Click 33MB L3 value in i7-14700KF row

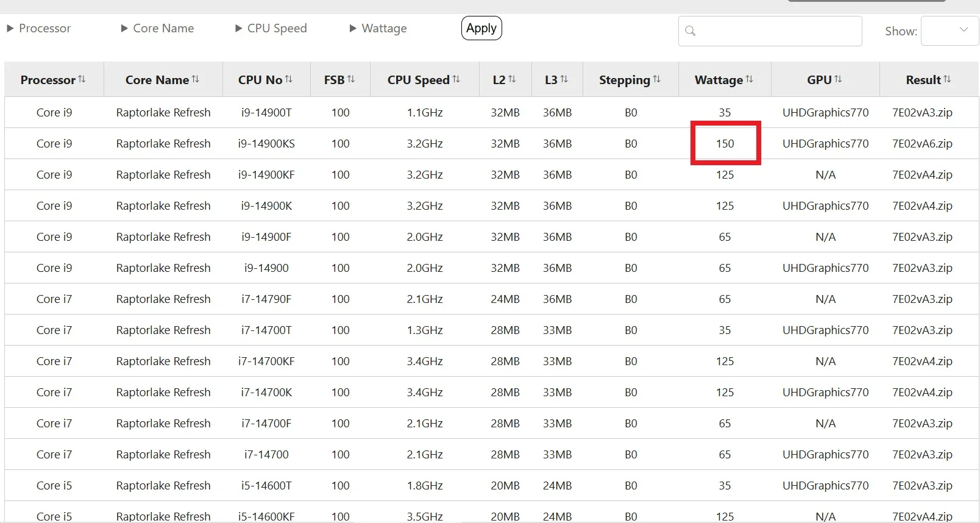558,361
